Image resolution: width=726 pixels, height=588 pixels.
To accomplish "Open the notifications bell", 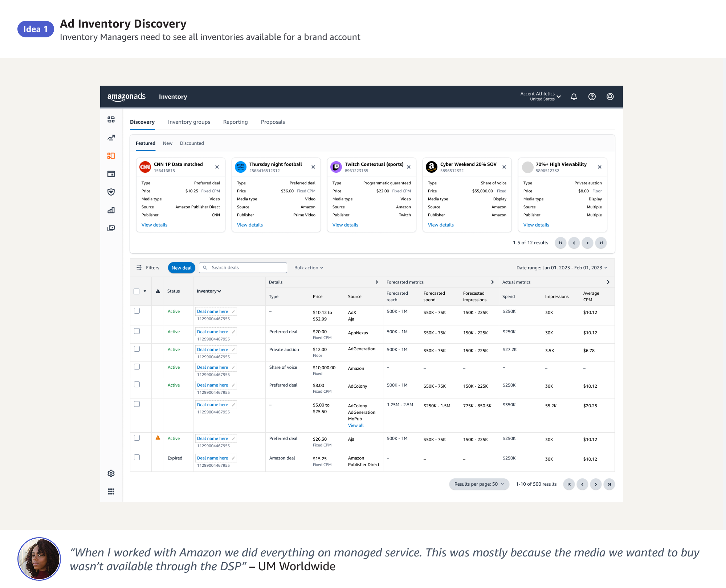I will [574, 97].
